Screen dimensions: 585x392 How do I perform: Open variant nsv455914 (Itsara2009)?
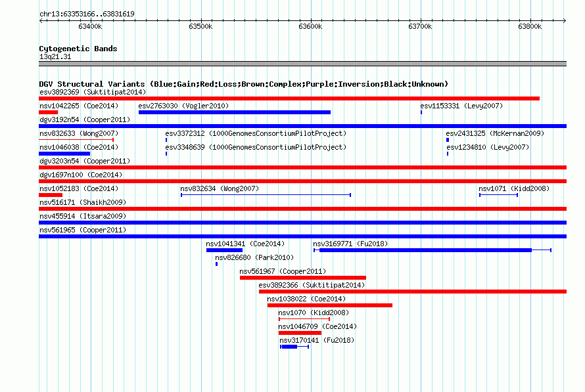click(x=302, y=223)
